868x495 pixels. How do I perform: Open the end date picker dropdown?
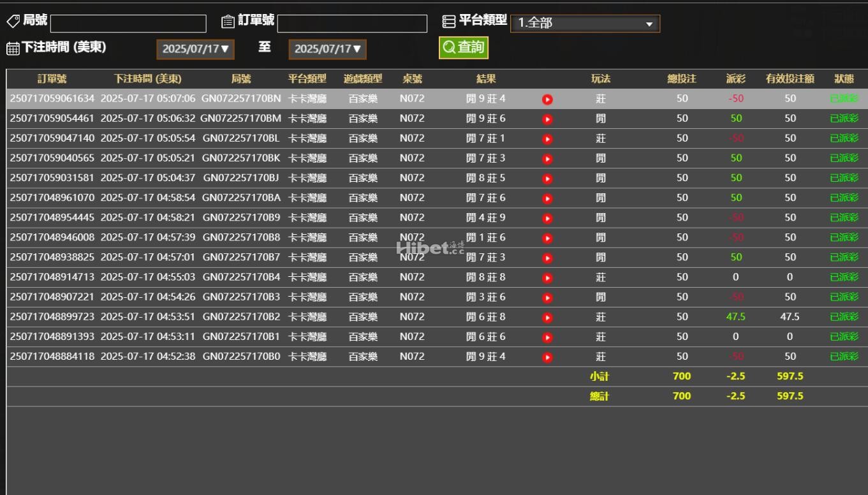click(x=327, y=49)
